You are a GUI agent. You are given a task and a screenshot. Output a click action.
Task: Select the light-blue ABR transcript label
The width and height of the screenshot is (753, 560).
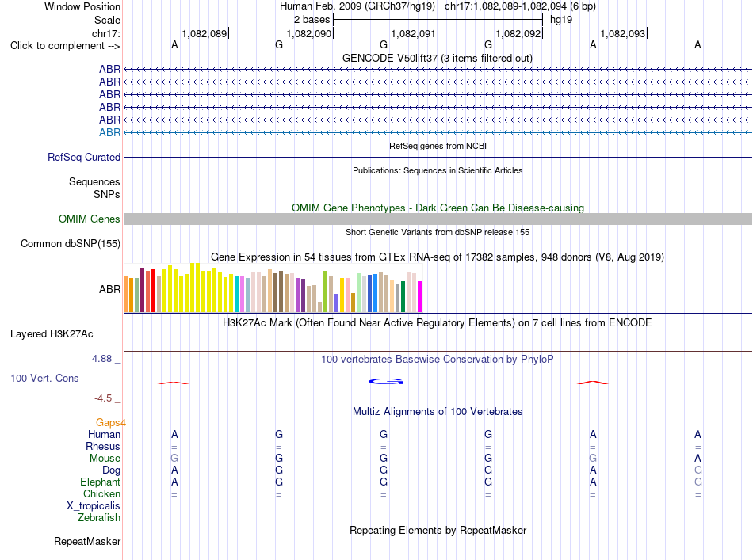[109, 132]
